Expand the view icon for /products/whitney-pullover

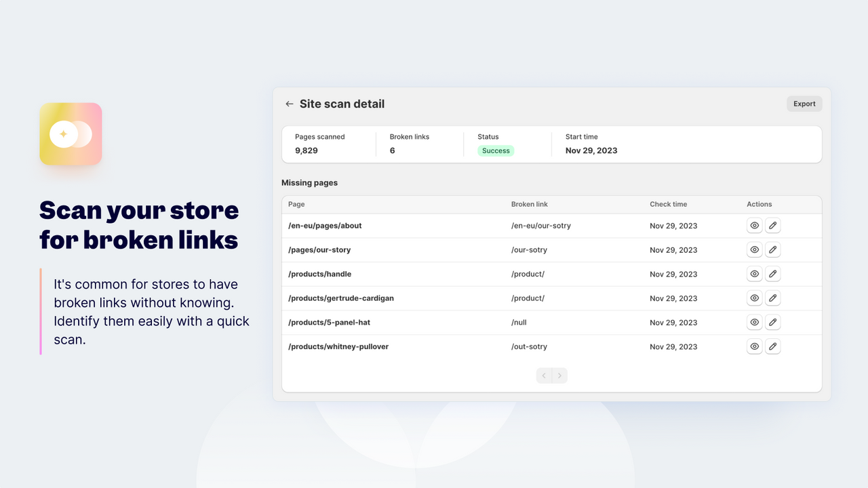pos(754,346)
